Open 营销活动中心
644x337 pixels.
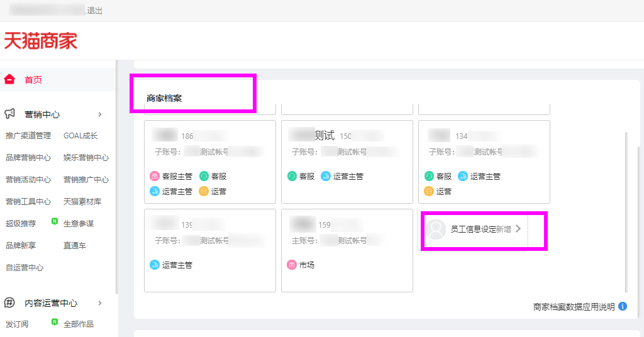(28, 180)
